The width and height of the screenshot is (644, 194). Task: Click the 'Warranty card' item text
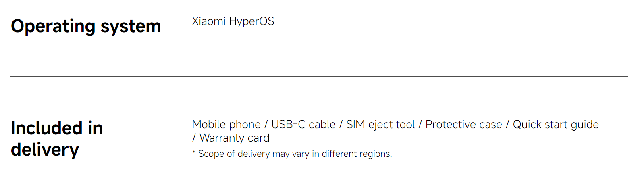click(235, 138)
